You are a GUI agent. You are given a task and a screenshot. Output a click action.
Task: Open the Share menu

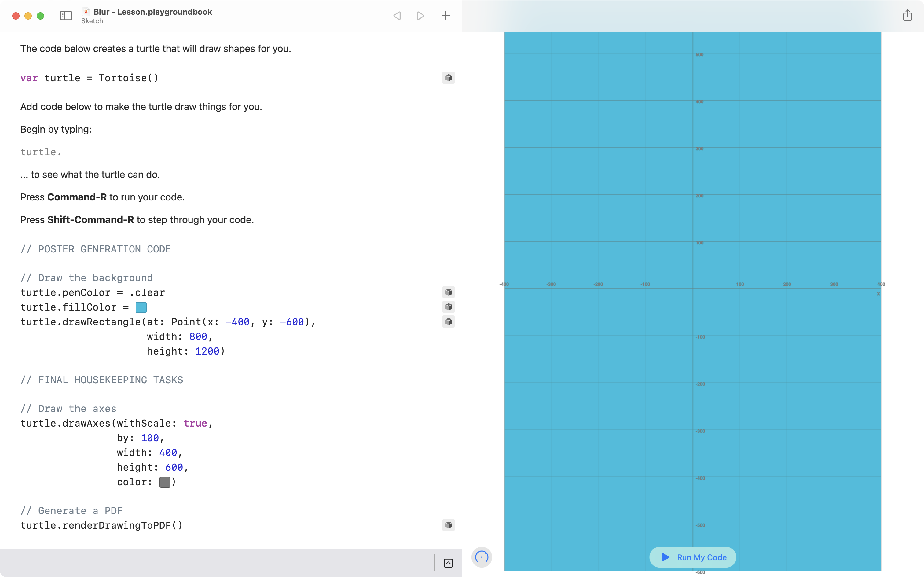point(907,15)
